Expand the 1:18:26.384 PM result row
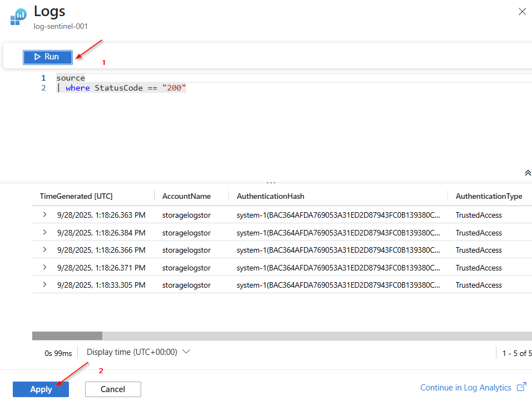Screen dimensions: 532x406 (x=44, y=233)
